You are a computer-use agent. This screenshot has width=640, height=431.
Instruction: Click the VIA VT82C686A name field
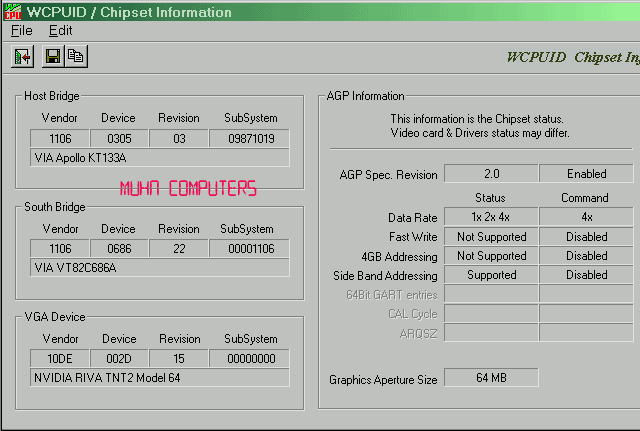160,268
